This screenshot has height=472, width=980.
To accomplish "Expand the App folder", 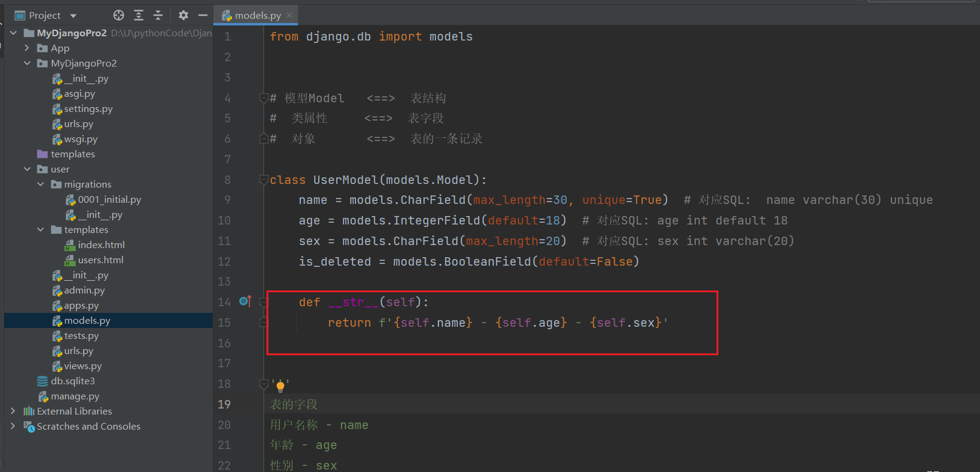I will pos(27,48).
